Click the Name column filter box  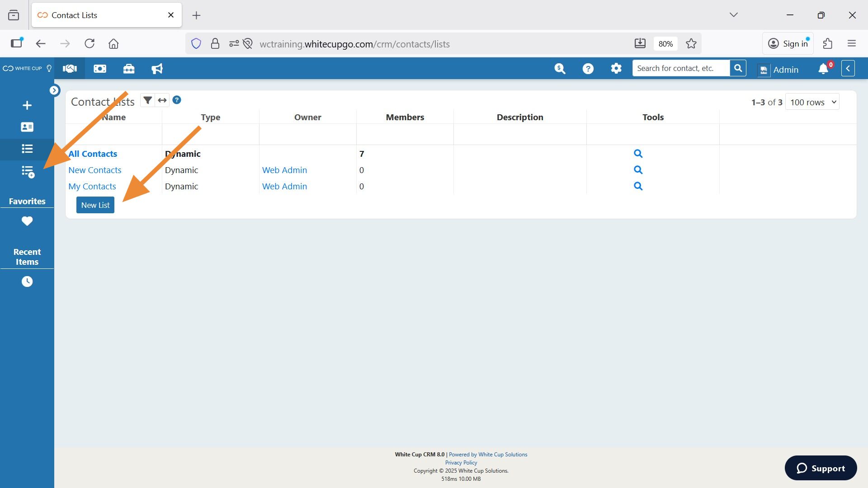pos(114,134)
